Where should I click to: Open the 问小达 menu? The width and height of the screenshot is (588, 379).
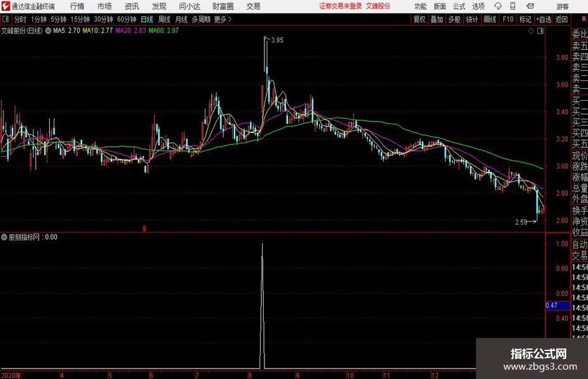point(189,6)
